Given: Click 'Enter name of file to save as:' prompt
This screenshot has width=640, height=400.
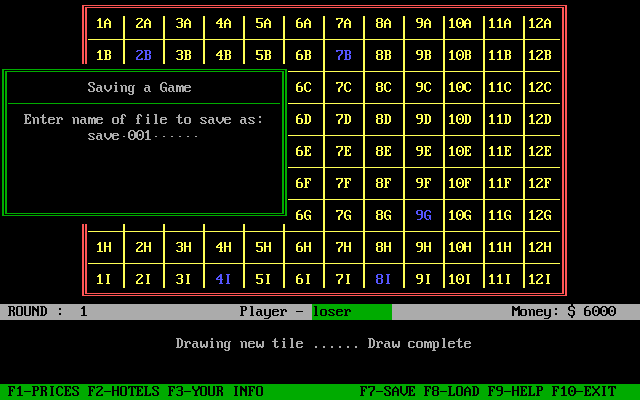Looking at the screenshot, I should pyautogui.click(x=144, y=120).
